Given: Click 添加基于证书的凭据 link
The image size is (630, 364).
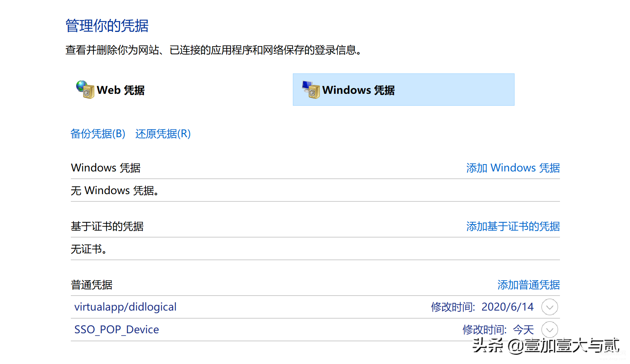Looking at the screenshot, I should (513, 226).
